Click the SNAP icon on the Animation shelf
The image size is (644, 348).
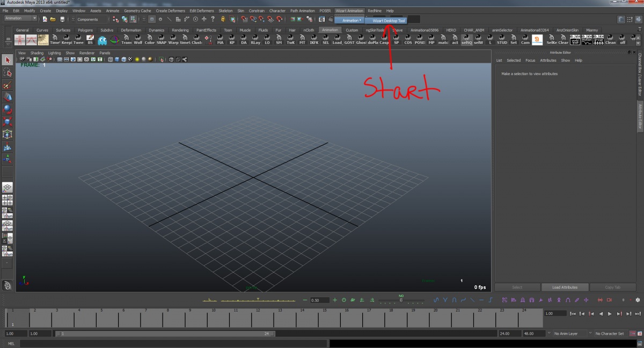point(161,39)
